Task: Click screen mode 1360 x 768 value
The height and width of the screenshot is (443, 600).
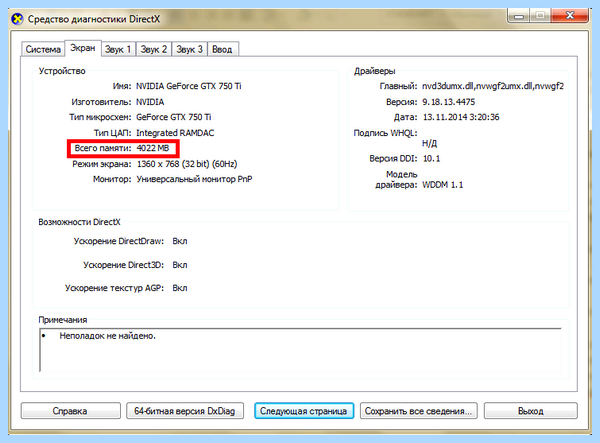Action: click(187, 164)
